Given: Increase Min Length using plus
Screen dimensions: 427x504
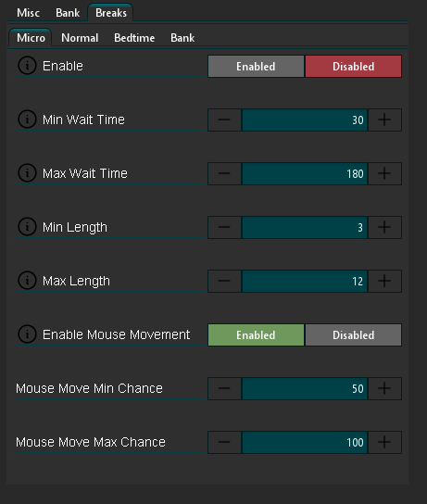Looking at the screenshot, I should [x=384, y=227].
